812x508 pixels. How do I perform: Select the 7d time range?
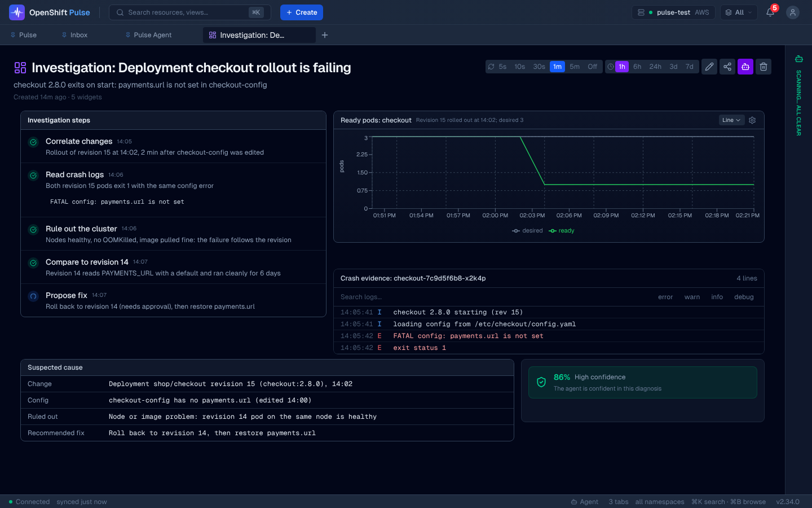pos(690,67)
